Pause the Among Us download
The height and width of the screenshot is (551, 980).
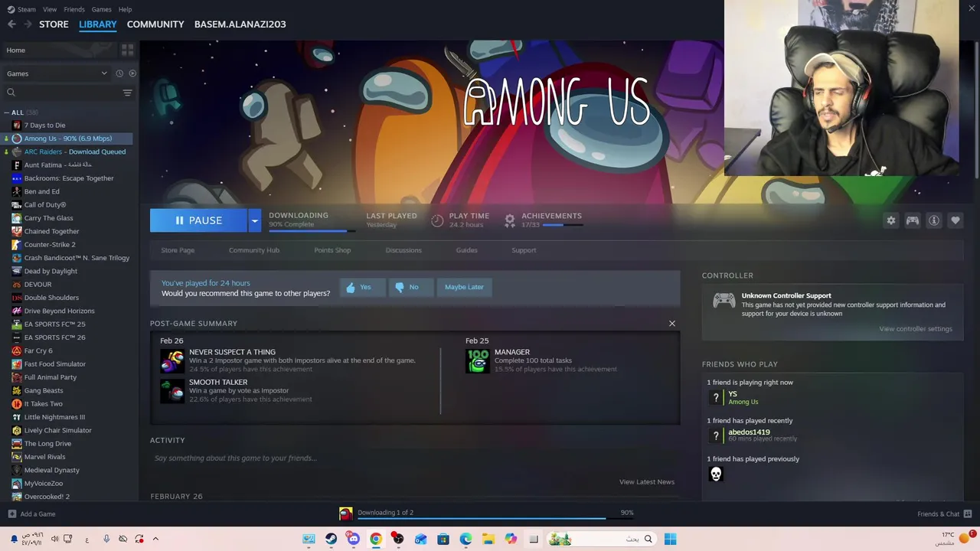(198, 220)
